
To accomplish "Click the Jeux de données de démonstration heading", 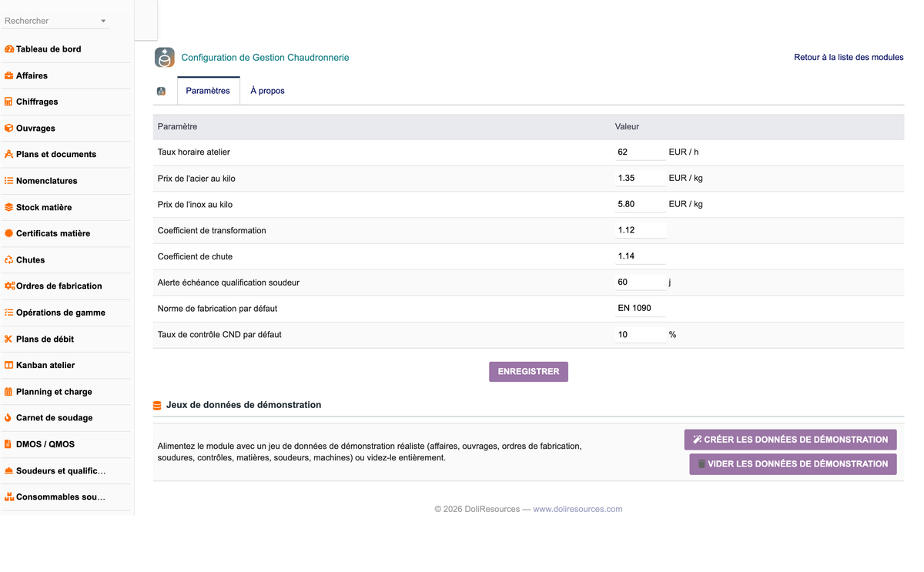I will (x=243, y=405).
